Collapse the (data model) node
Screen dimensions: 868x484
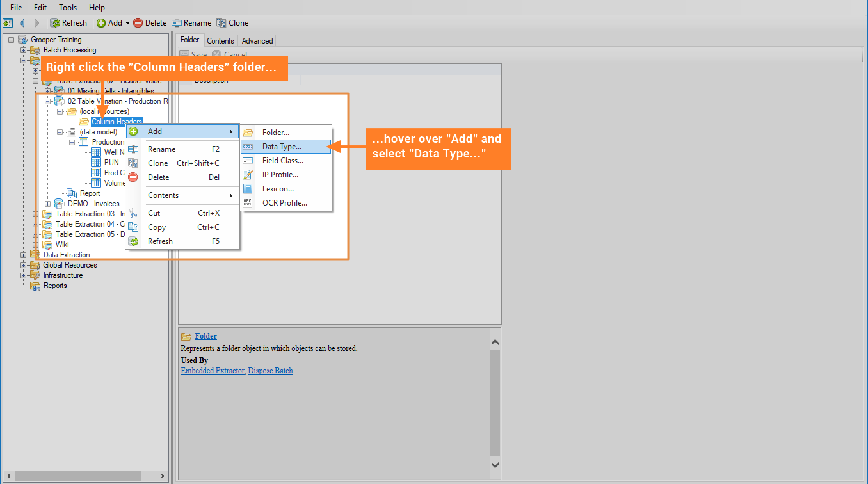60,132
